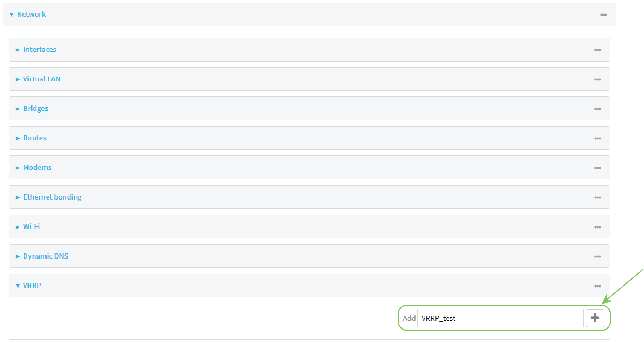Expand the Ethernet bonding section
Viewport: 644px width, 342px height.
pyautogui.click(x=18, y=197)
